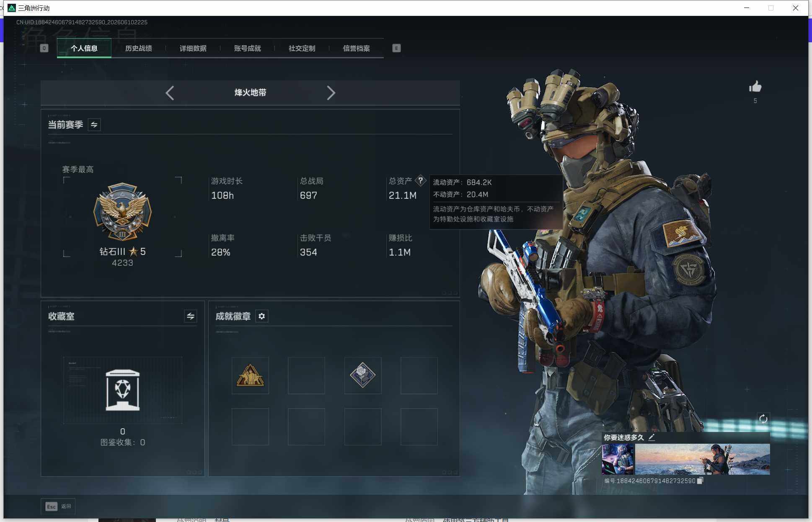Minimize the 三角洲行动 window

click(x=747, y=8)
